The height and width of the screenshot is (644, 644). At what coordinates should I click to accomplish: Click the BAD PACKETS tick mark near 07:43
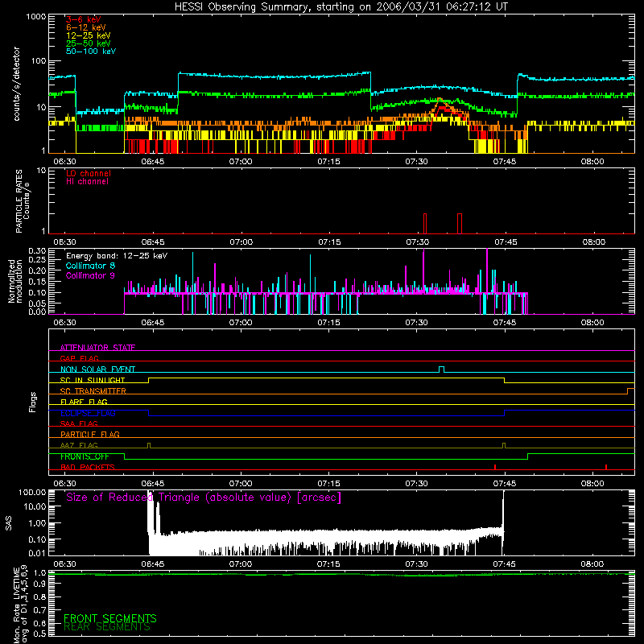pyautogui.click(x=495, y=467)
